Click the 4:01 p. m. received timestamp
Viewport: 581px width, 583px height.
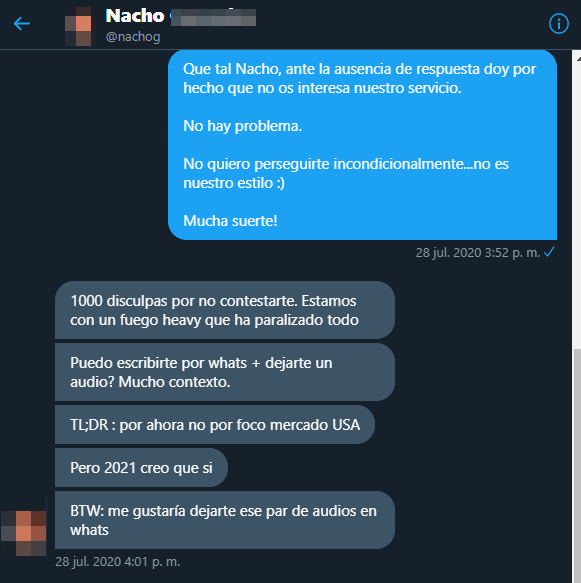(117, 561)
